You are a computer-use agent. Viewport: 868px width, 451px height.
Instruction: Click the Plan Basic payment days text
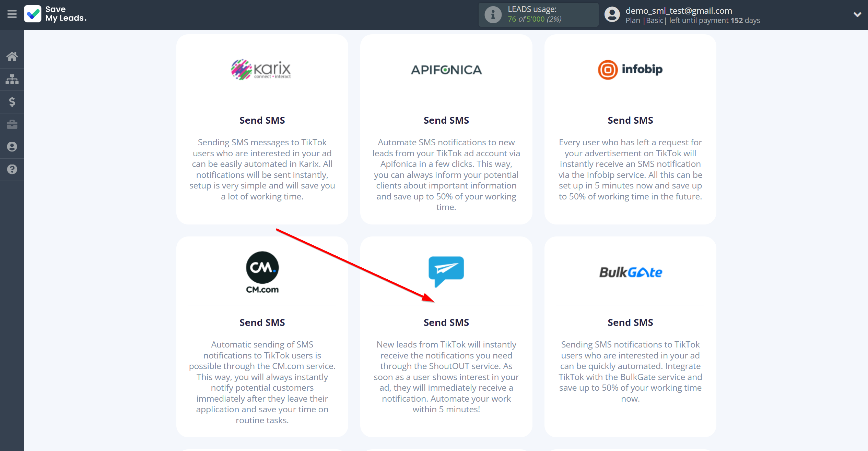[693, 21]
